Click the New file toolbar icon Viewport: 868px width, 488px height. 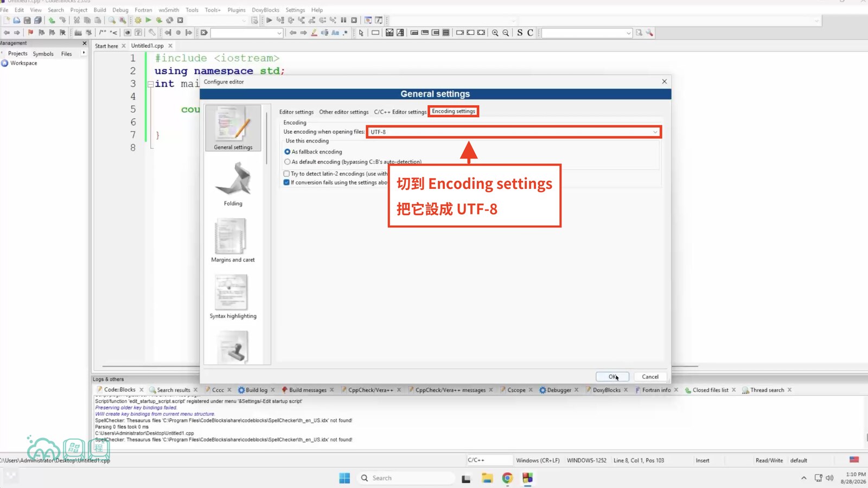point(7,20)
